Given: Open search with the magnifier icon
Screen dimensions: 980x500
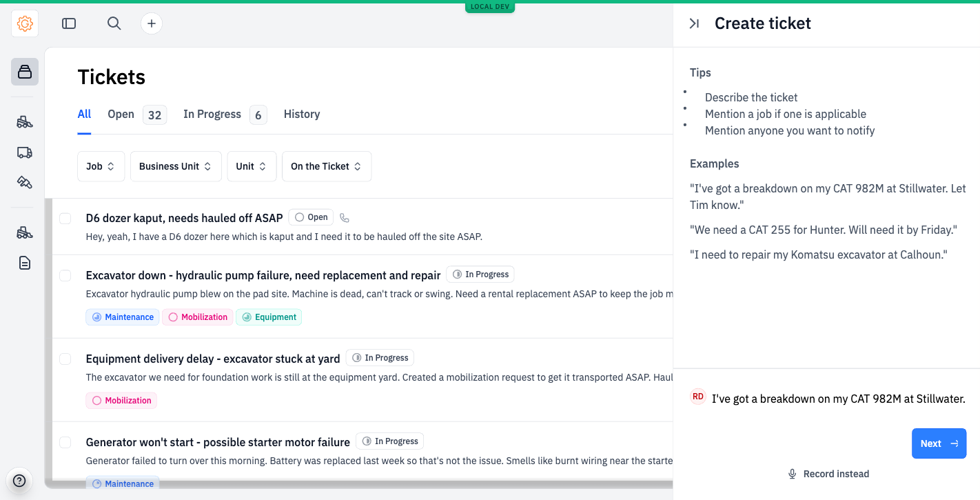Looking at the screenshot, I should click(114, 23).
